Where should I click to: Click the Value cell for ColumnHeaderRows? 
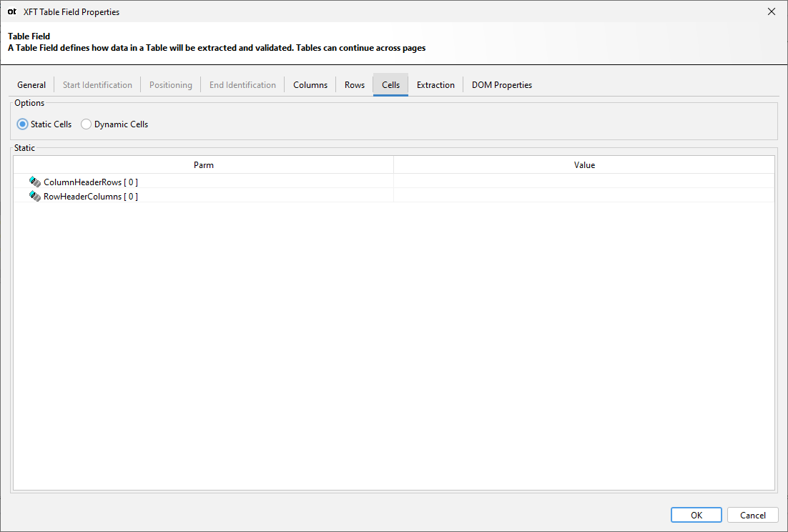(583, 182)
